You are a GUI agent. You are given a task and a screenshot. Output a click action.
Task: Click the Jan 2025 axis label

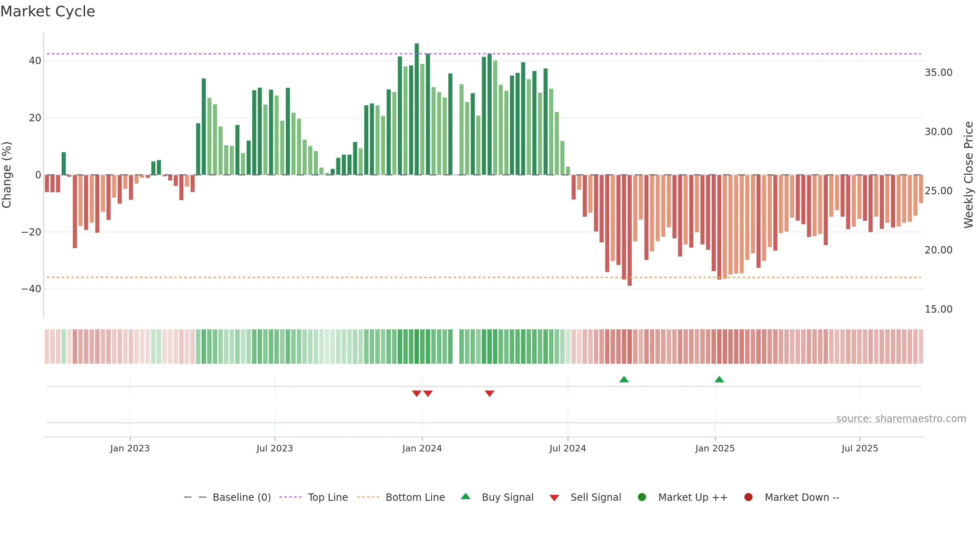715,449
